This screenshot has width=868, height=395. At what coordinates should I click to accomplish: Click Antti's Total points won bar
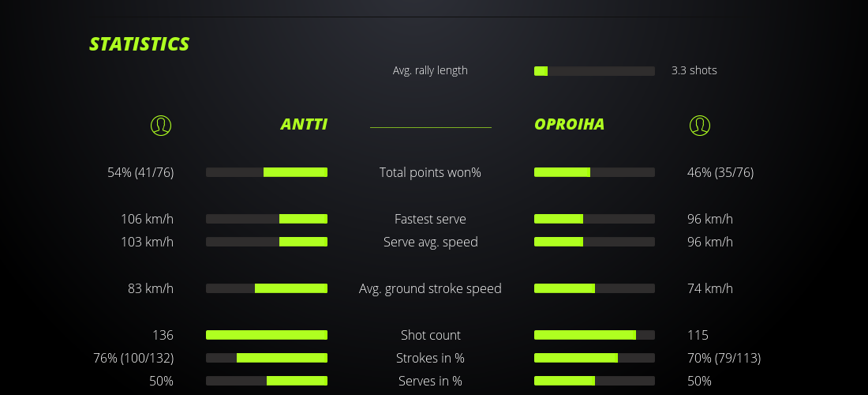click(x=267, y=172)
